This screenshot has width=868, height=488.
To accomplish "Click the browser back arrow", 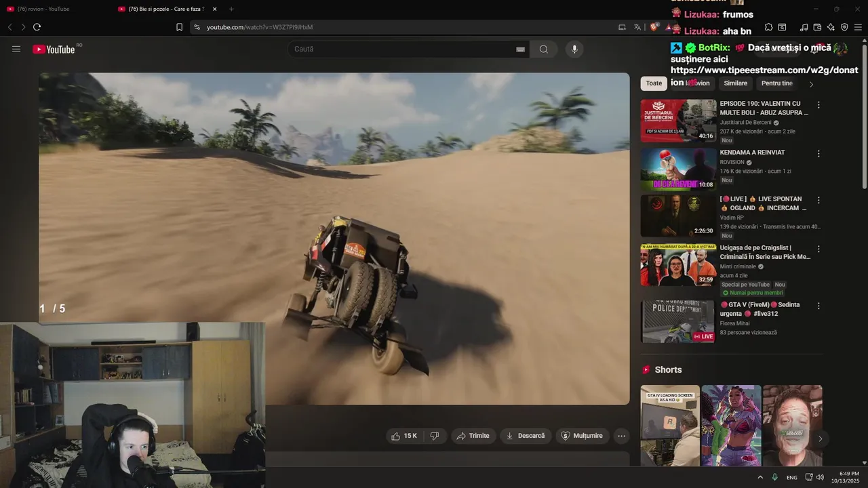I will 9,27.
